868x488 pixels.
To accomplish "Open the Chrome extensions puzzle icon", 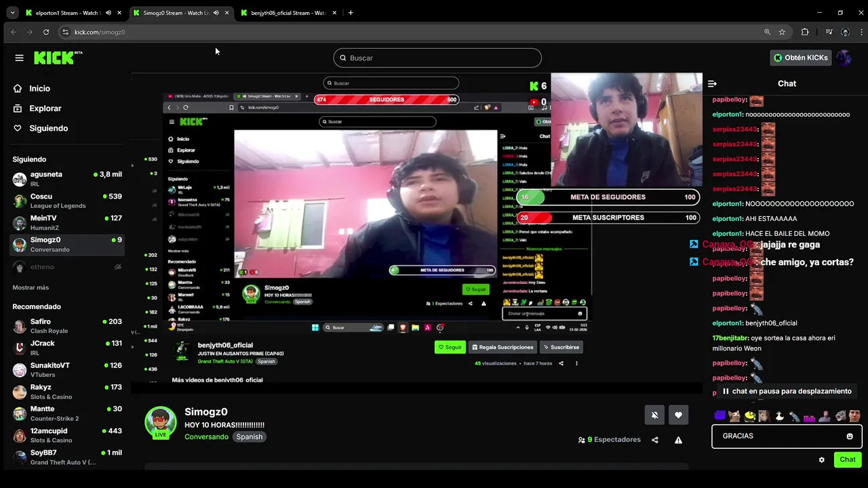I will pyautogui.click(x=805, y=32).
